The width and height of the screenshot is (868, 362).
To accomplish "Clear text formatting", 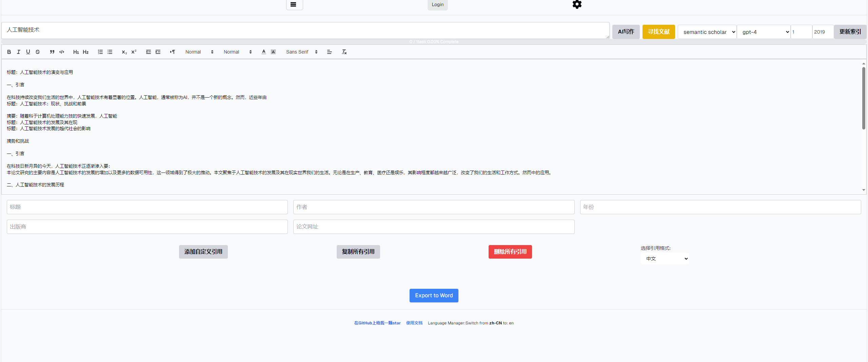I will 344,52.
